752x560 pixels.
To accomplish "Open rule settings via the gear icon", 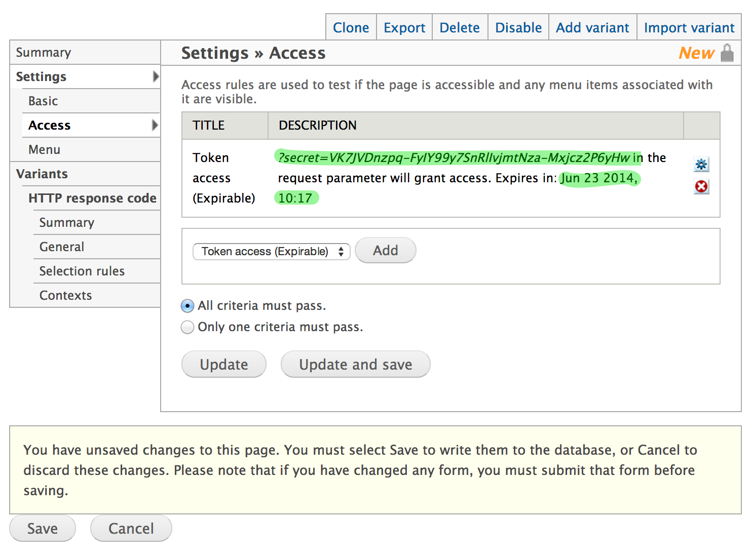I will (x=701, y=164).
